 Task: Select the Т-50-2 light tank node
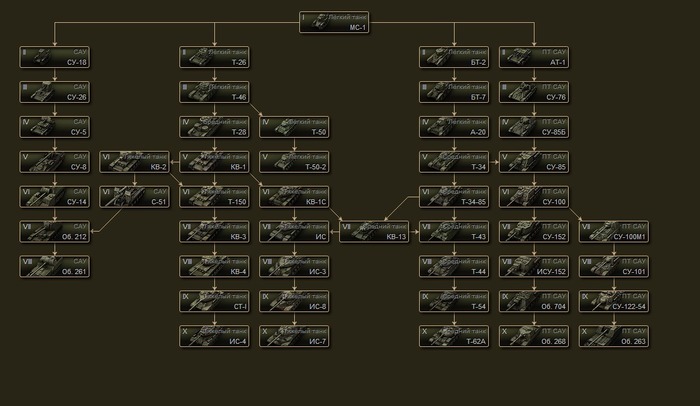tap(294, 161)
